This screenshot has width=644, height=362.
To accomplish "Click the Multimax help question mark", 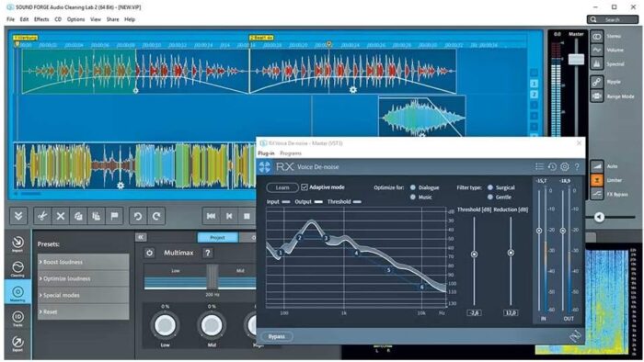I will point(208,253).
